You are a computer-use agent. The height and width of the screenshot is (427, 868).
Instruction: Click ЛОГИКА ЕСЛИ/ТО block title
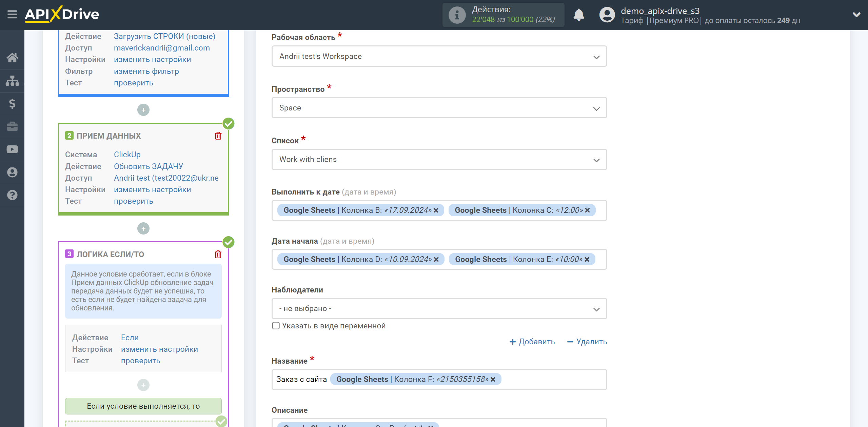[110, 255]
